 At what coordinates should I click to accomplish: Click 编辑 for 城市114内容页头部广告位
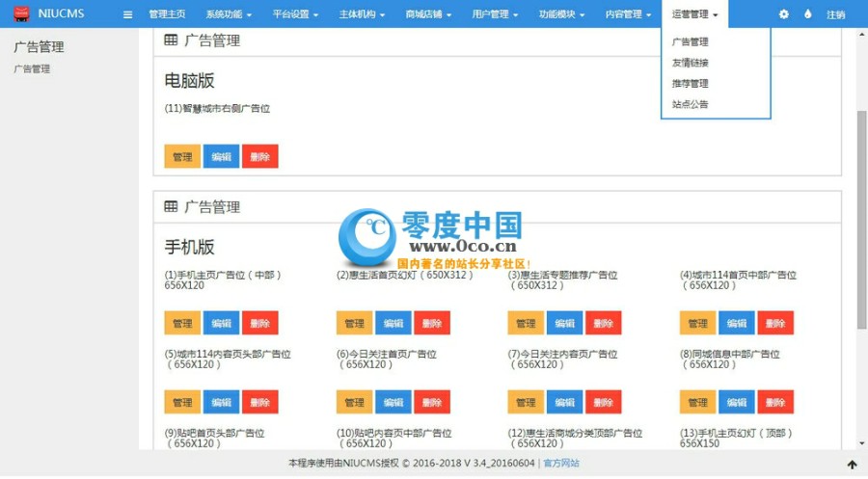click(x=222, y=402)
